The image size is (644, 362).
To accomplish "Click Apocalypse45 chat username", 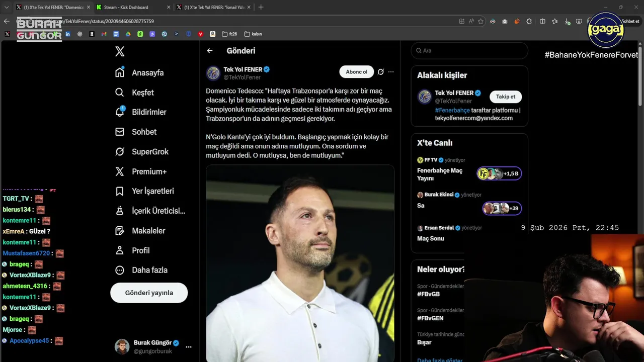I will click(x=29, y=341).
